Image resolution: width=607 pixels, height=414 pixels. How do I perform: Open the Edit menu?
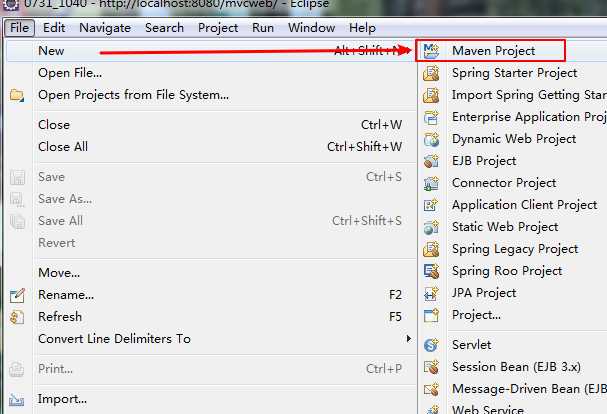(54, 28)
